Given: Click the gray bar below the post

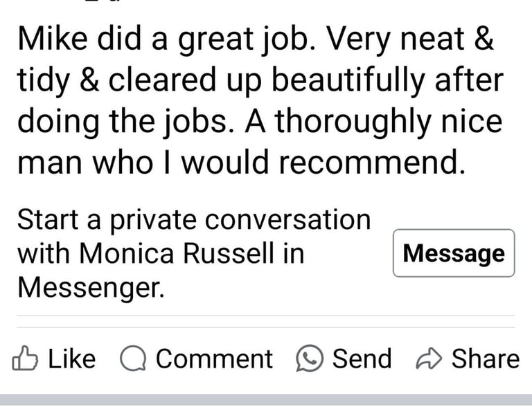Looking at the screenshot, I should click(266, 400).
